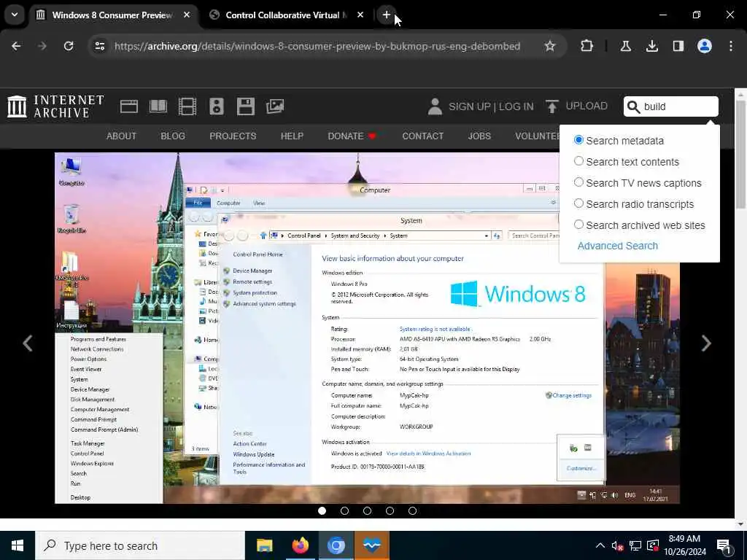Open the Images icon
The width and height of the screenshot is (747, 560).
point(275,106)
